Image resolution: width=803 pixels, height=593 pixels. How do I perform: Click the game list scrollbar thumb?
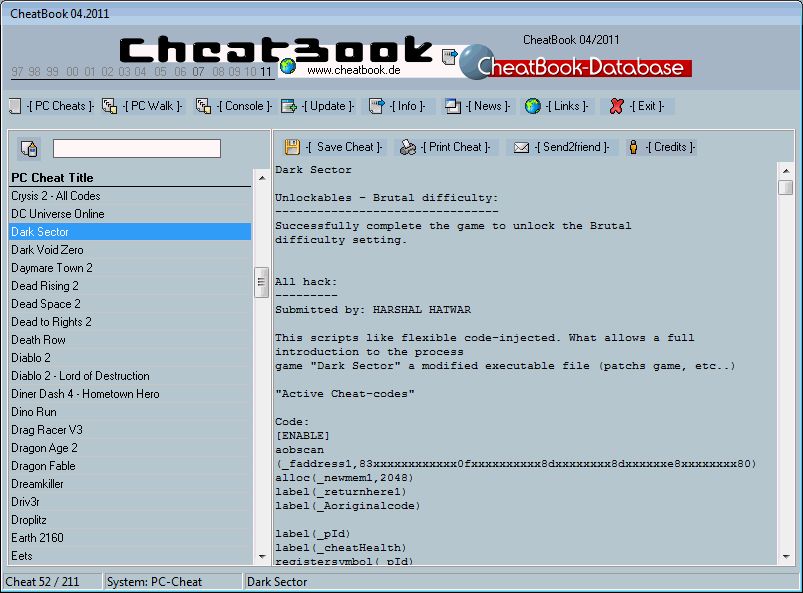(x=261, y=282)
